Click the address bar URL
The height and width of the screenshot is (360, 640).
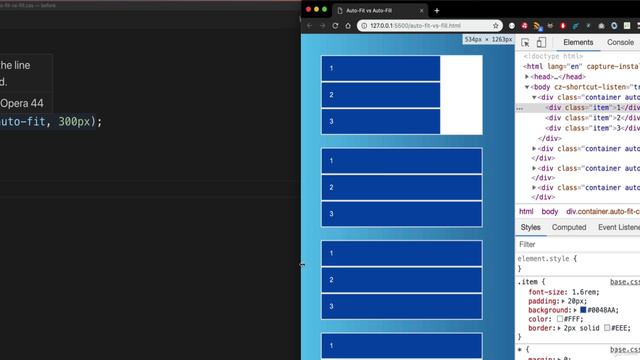[416, 26]
